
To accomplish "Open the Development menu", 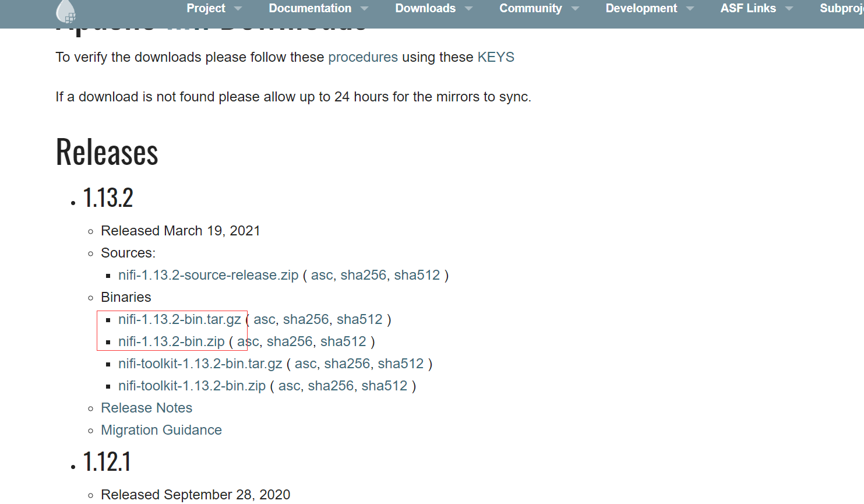I will pos(641,8).
